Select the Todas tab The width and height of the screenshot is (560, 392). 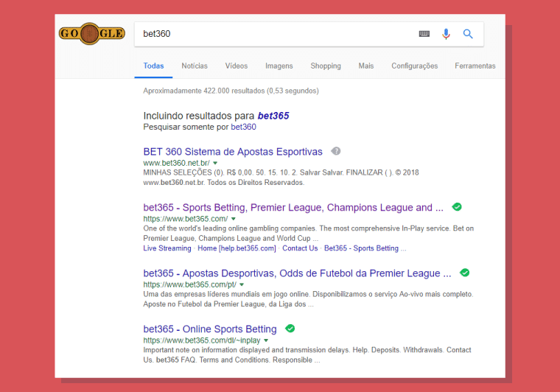[x=153, y=66]
